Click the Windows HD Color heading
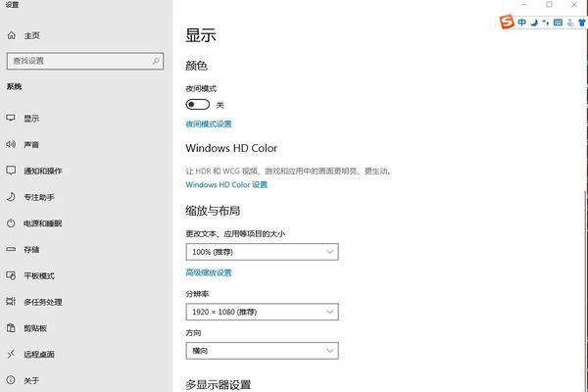 (x=231, y=148)
